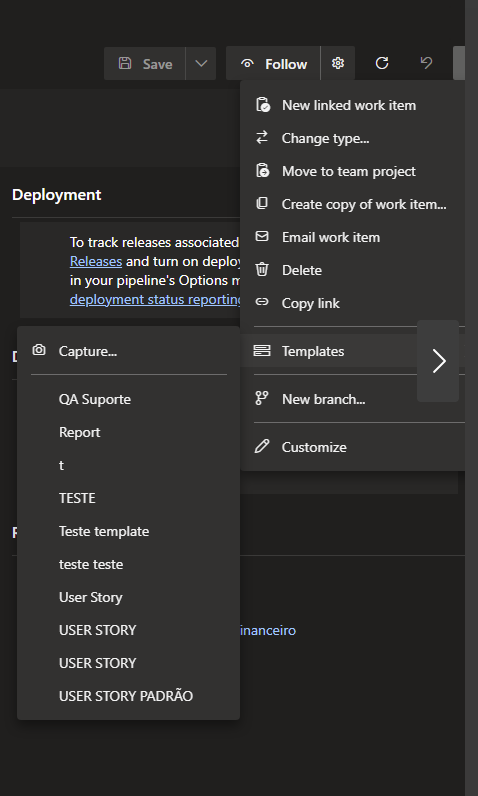Click the New linked work item clipboard icon
Screen dimensions: 478x796
pos(262,105)
